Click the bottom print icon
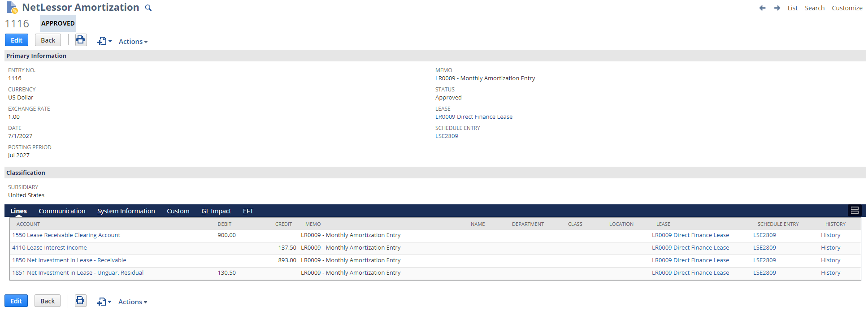This screenshot has width=868, height=311. click(80, 301)
